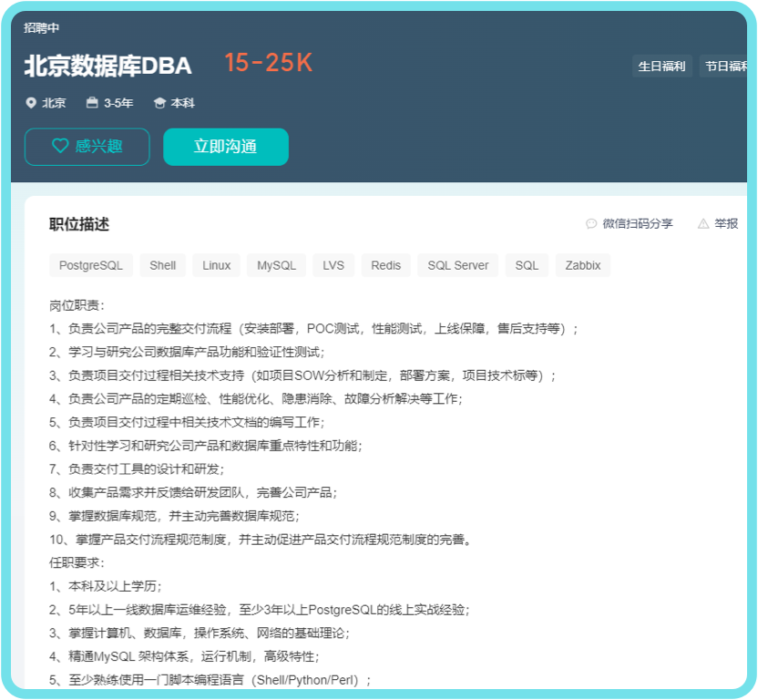Choose the MySQL skill tag
Image resolution: width=758 pixels, height=700 pixels.
click(276, 265)
